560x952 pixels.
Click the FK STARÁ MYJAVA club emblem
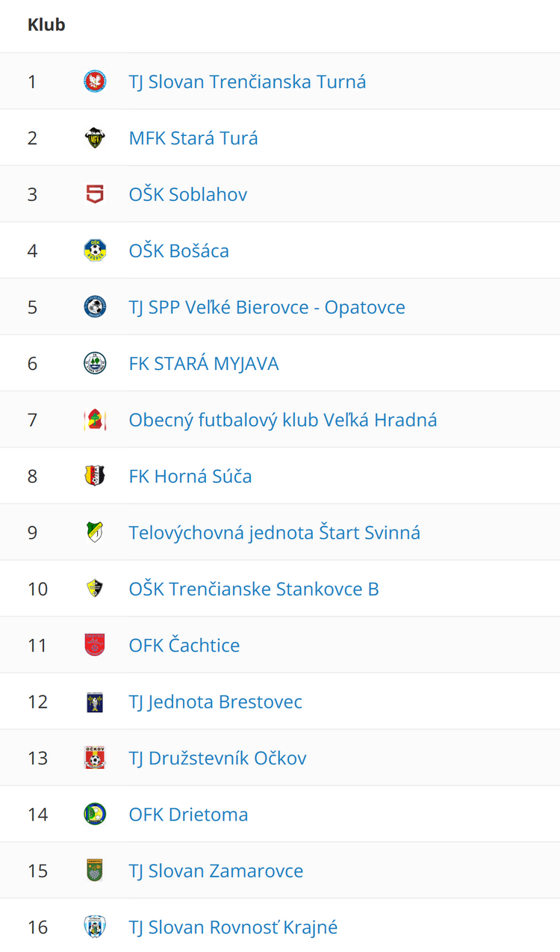[95, 363]
